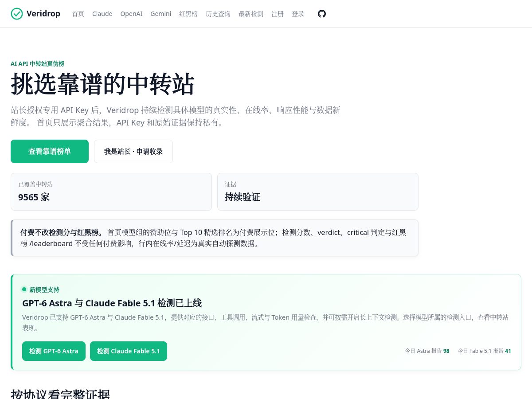Click the 已覆盖中转站 9565 家 card

point(111,192)
